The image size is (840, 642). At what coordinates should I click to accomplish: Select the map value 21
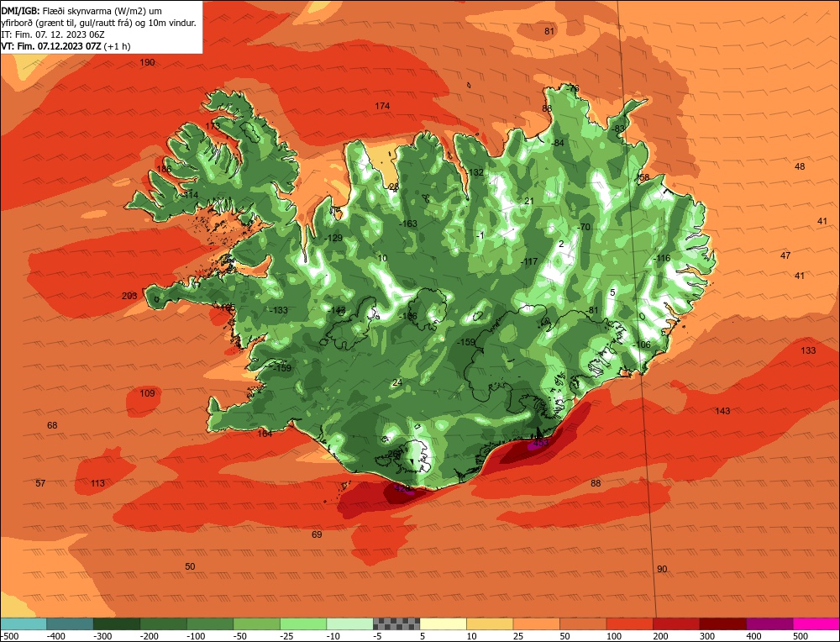click(x=529, y=202)
